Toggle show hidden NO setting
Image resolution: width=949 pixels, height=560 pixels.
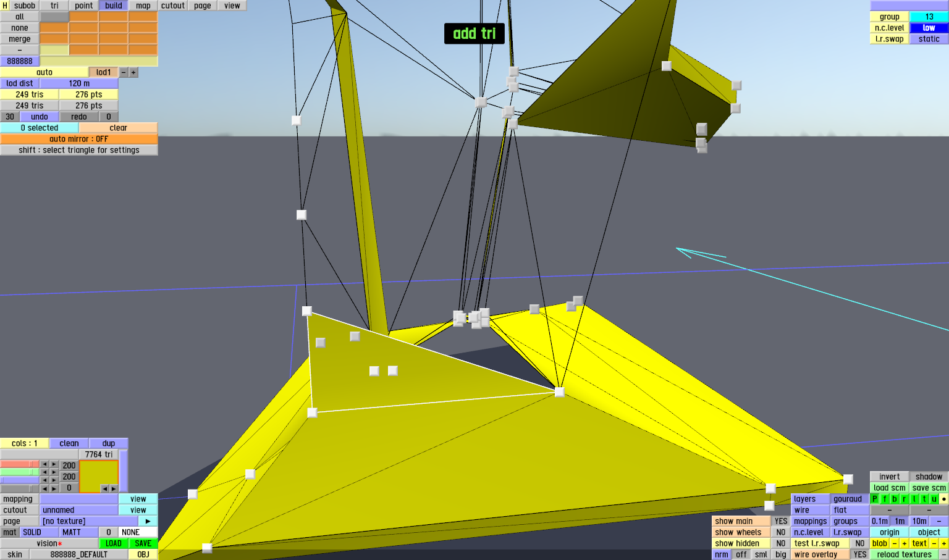pyautogui.click(x=781, y=543)
